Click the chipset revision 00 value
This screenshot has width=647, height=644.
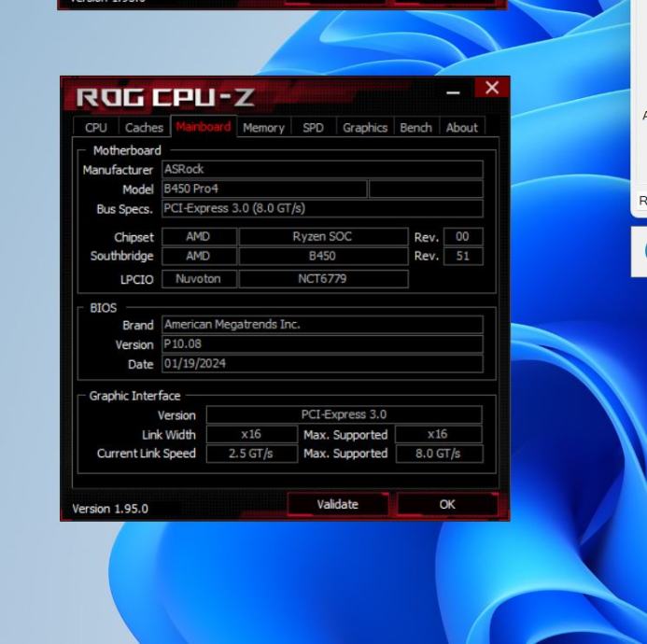pyautogui.click(x=463, y=237)
